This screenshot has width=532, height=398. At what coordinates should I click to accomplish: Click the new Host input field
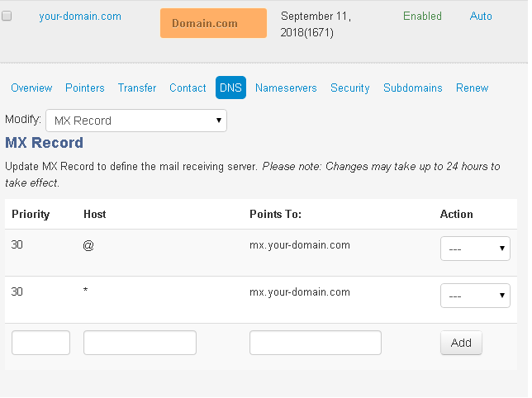[140, 343]
